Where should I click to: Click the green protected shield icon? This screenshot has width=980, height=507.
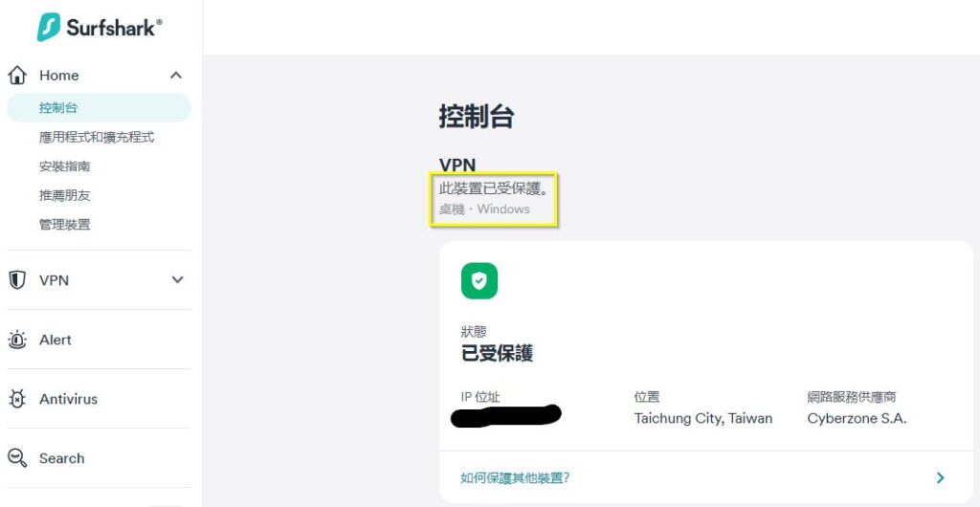(x=479, y=281)
